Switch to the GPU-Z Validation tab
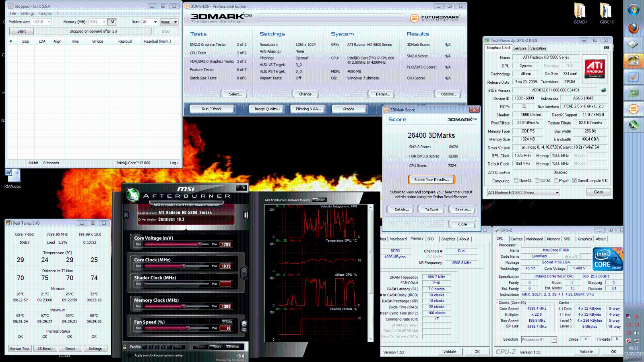 coord(538,48)
